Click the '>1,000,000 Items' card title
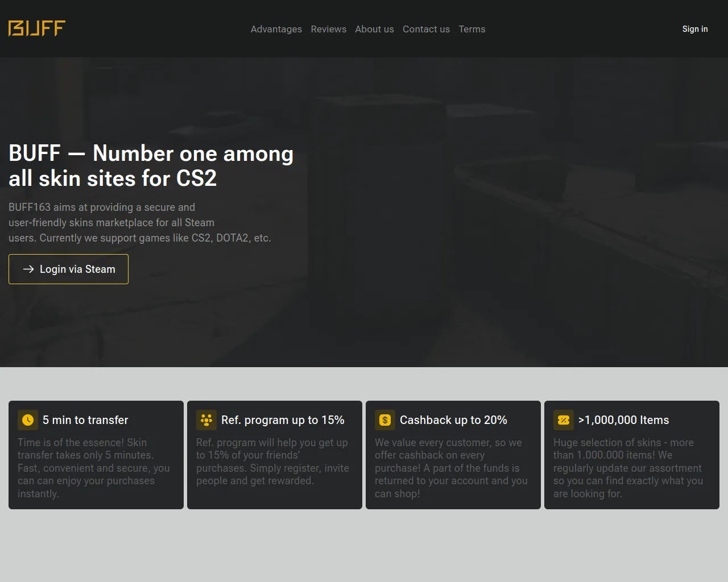The height and width of the screenshot is (582, 728). [x=623, y=420]
